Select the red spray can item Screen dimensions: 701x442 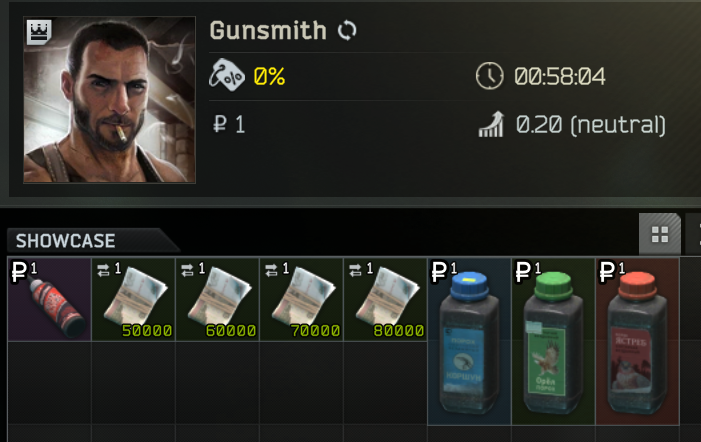point(50,299)
